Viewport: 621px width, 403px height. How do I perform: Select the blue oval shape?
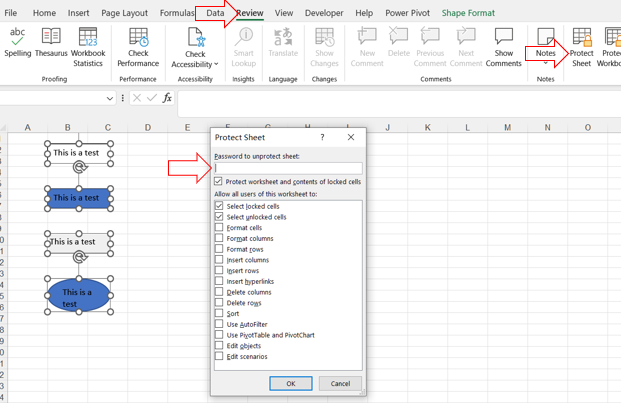(78, 296)
